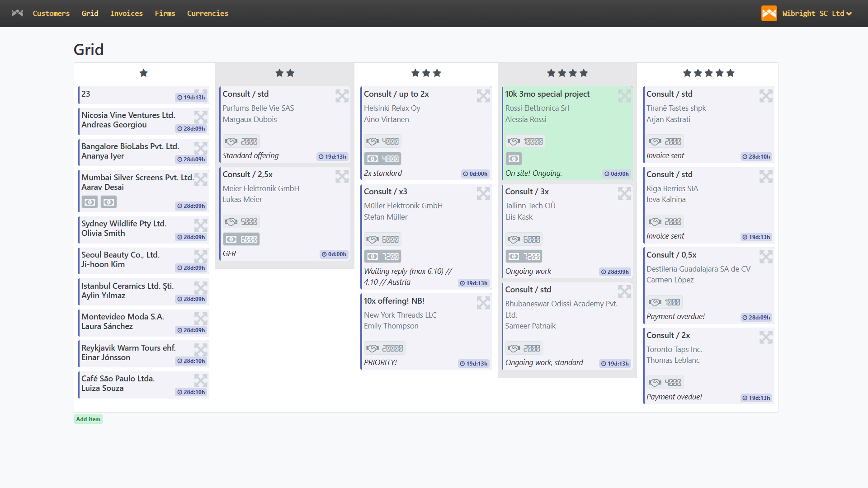
Task: Click the first invoice icon on Mumbai Silver Screens
Action: pyautogui.click(x=90, y=202)
